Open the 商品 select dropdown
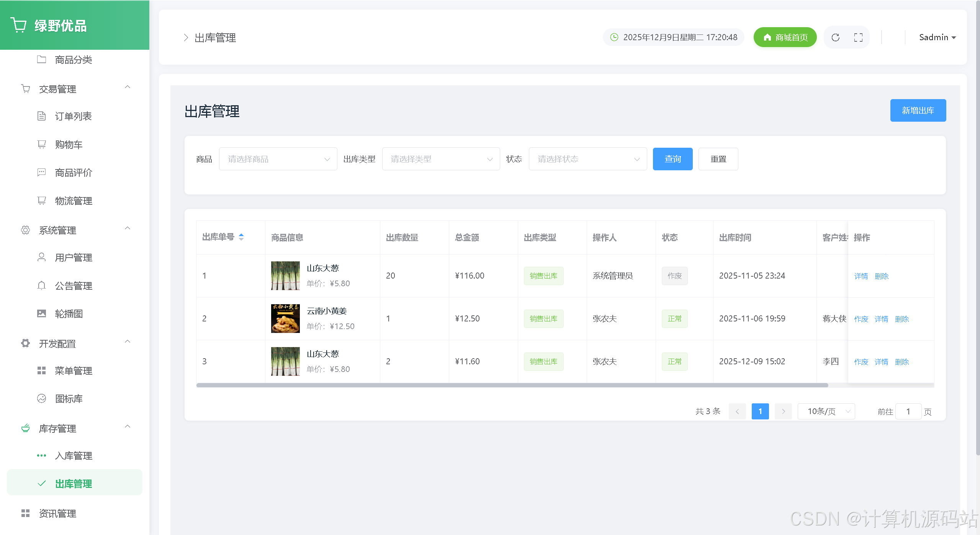 pyautogui.click(x=278, y=159)
